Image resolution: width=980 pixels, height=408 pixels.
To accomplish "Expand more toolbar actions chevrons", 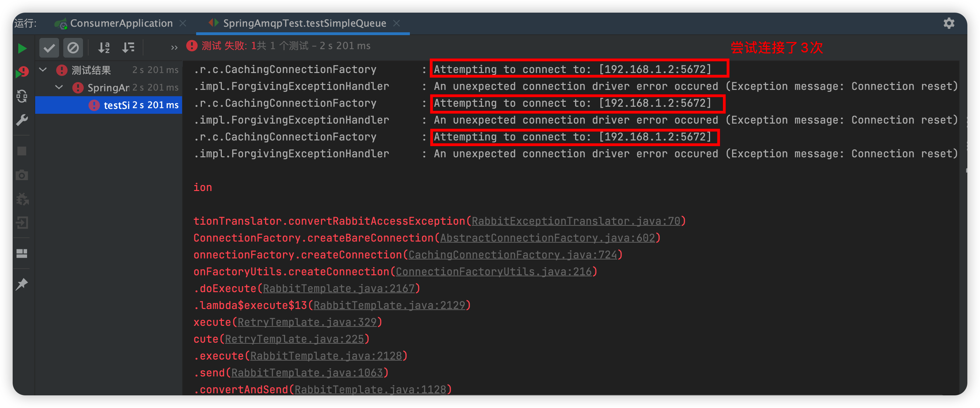I will click(x=174, y=48).
